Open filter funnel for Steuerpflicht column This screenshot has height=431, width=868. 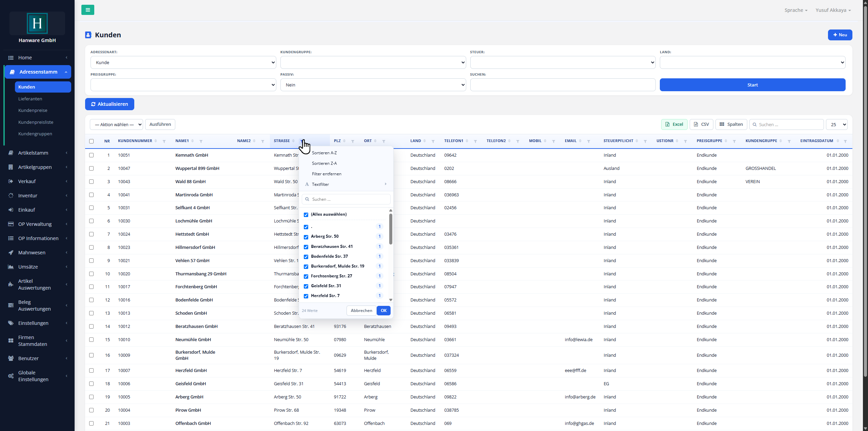click(x=645, y=141)
